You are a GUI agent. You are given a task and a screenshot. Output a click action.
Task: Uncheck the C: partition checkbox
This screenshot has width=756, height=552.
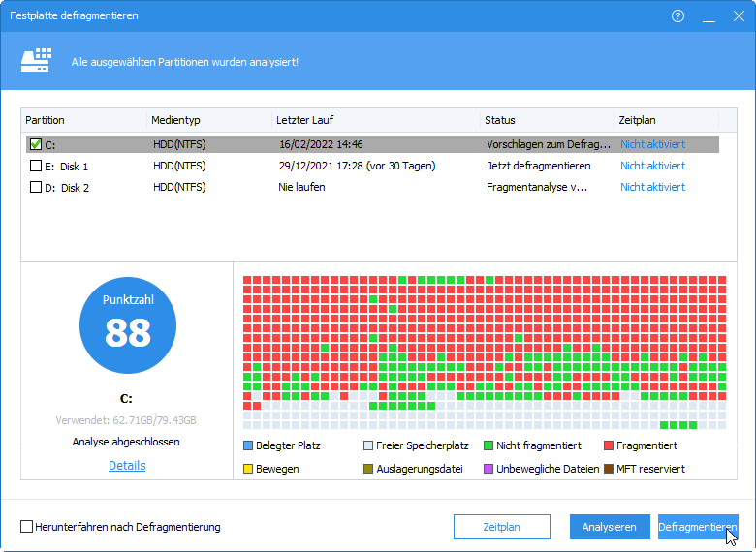(x=36, y=144)
